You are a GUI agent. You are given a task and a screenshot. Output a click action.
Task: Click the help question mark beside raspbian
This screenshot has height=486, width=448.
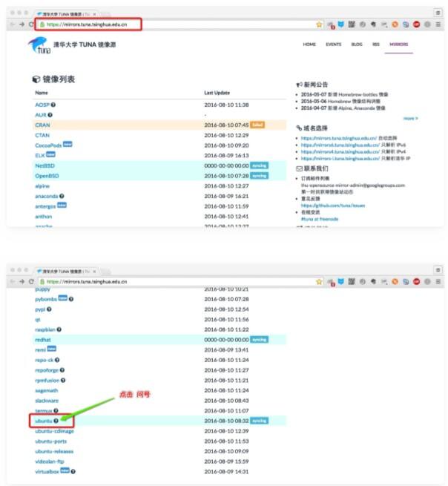pos(59,329)
